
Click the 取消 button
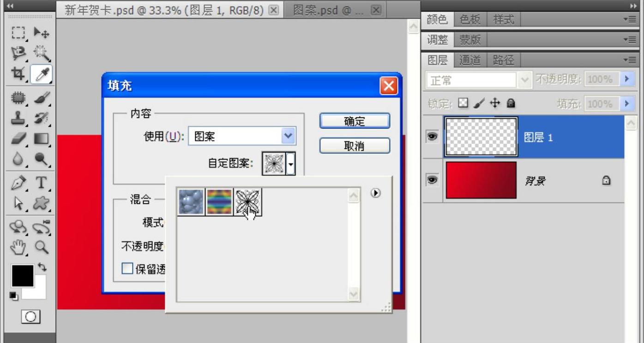point(355,146)
